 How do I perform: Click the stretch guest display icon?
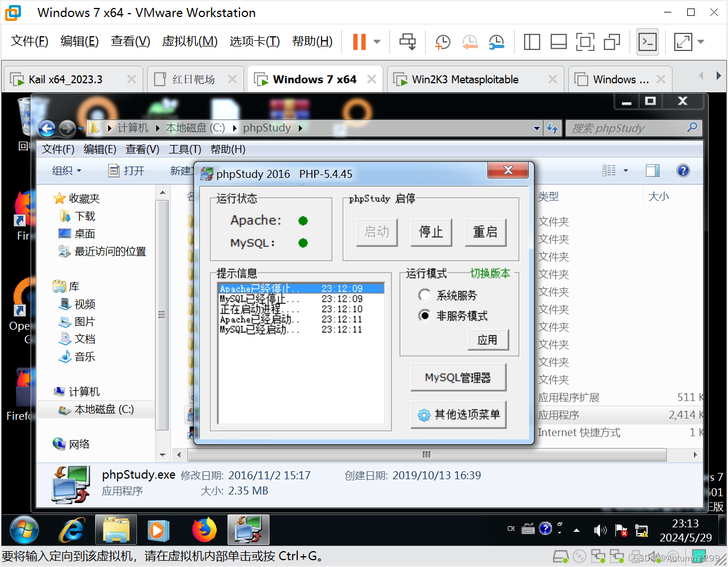[x=683, y=41]
